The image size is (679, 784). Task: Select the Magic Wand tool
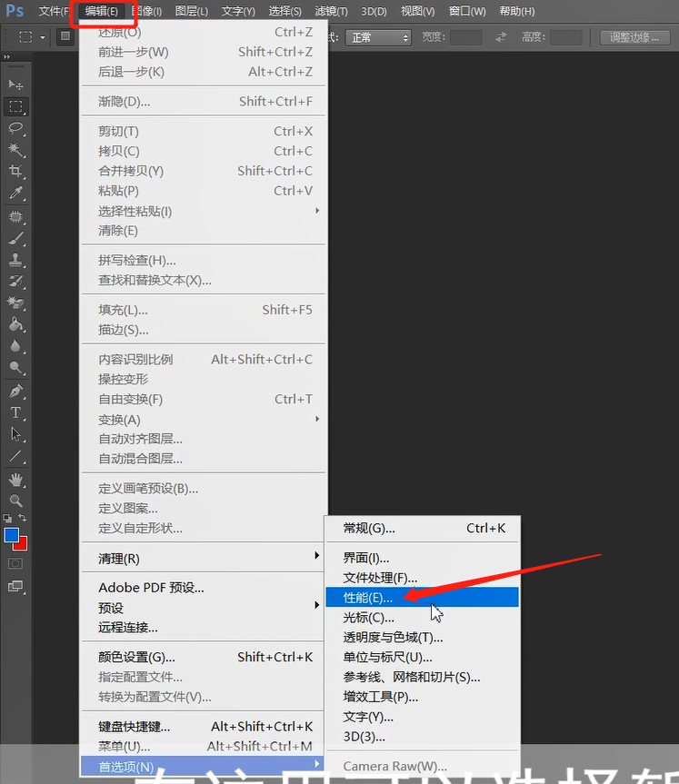pyautogui.click(x=15, y=150)
